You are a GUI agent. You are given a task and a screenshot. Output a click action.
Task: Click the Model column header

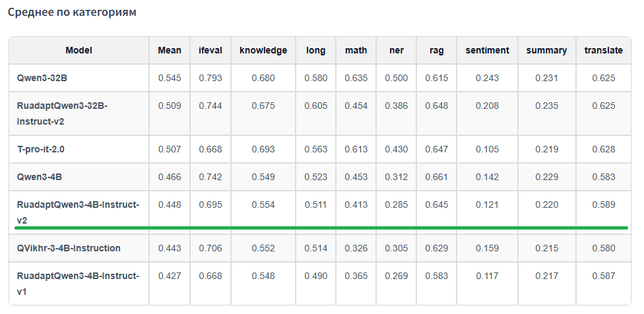[x=79, y=50]
